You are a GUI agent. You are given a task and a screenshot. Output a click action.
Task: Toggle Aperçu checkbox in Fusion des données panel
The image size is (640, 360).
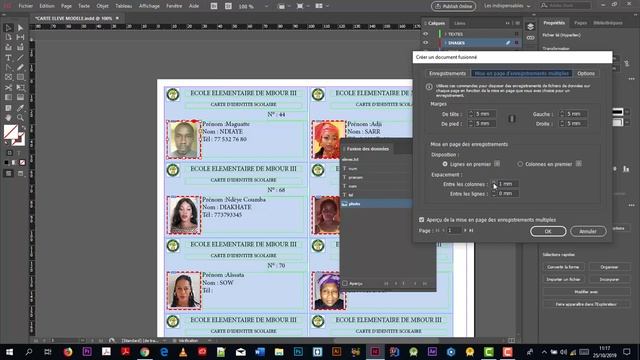(345, 283)
